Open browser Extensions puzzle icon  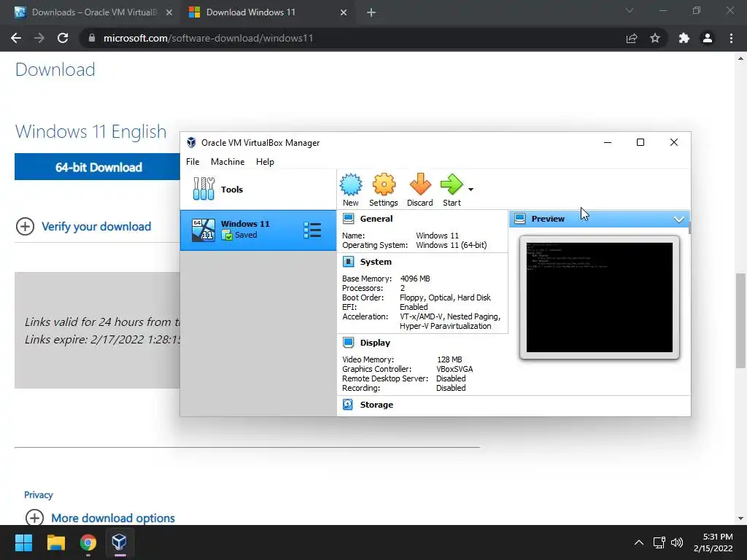[684, 38]
